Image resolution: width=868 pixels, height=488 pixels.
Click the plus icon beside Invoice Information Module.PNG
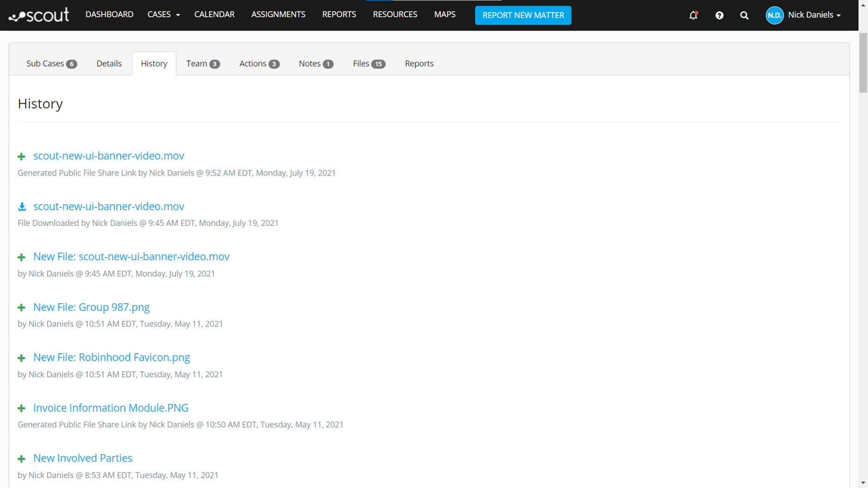(x=21, y=408)
